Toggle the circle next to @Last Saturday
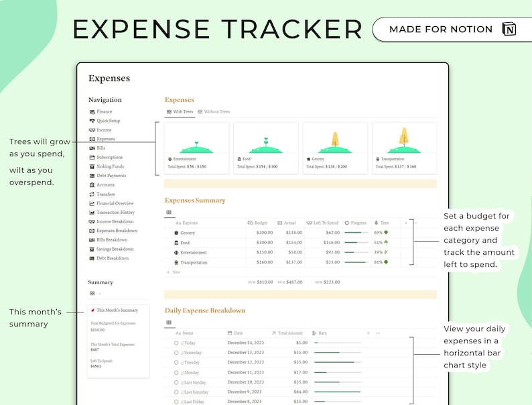Viewport: 532px width, 405px height. [x=176, y=392]
